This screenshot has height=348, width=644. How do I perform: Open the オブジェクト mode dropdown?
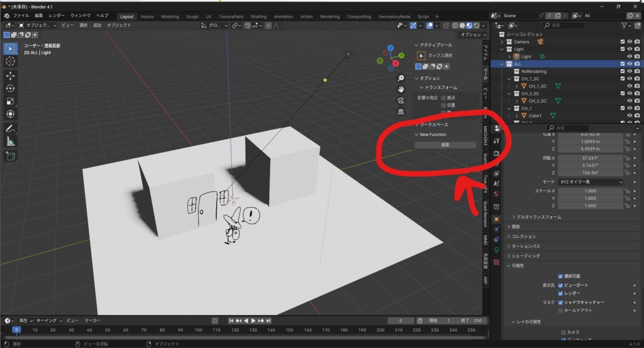[x=38, y=25]
